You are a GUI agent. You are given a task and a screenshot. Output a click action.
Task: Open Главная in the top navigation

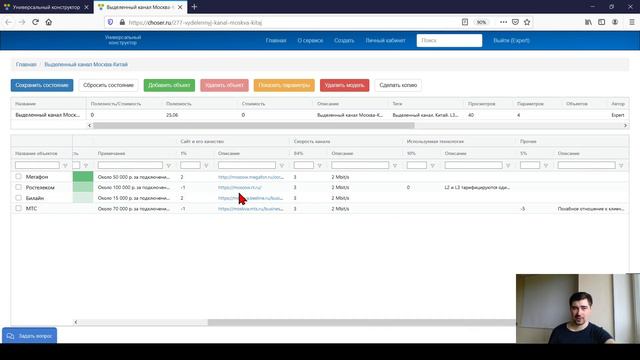point(276,40)
